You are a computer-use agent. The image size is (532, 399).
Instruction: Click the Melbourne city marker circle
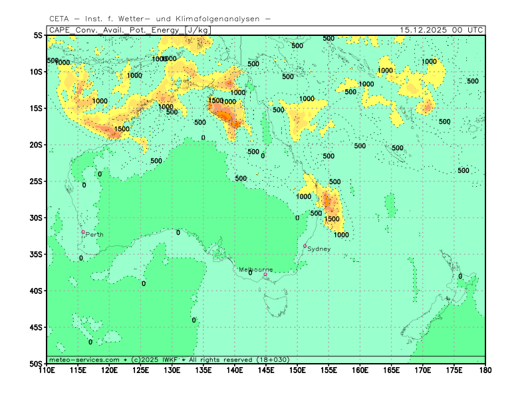click(x=265, y=274)
